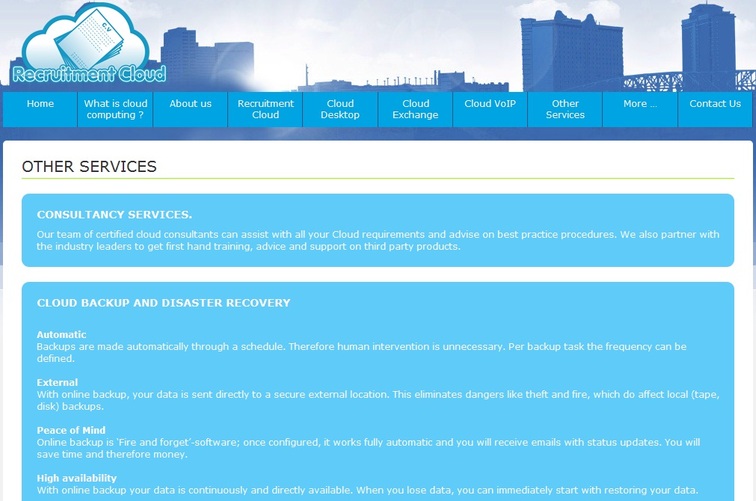Click the Recruitment Cloud logo
This screenshot has width=756, height=501.
coord(89,44)
